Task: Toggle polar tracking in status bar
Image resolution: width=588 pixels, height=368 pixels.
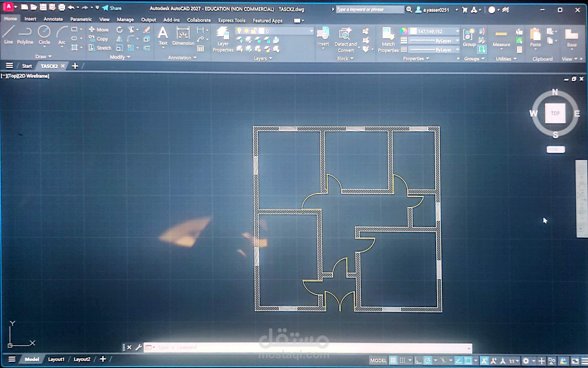Action: (427, 360)
